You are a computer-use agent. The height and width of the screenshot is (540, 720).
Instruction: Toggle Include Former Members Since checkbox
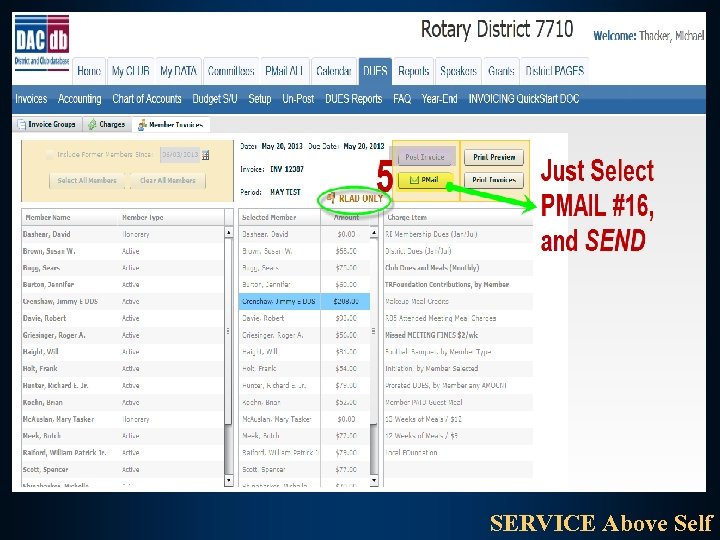[x=50, y=155]
